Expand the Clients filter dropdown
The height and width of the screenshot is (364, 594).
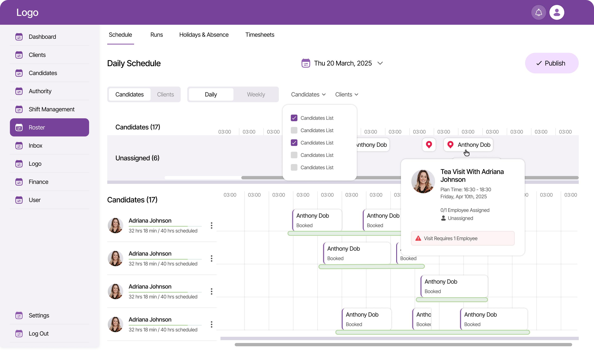click(346, 94)
